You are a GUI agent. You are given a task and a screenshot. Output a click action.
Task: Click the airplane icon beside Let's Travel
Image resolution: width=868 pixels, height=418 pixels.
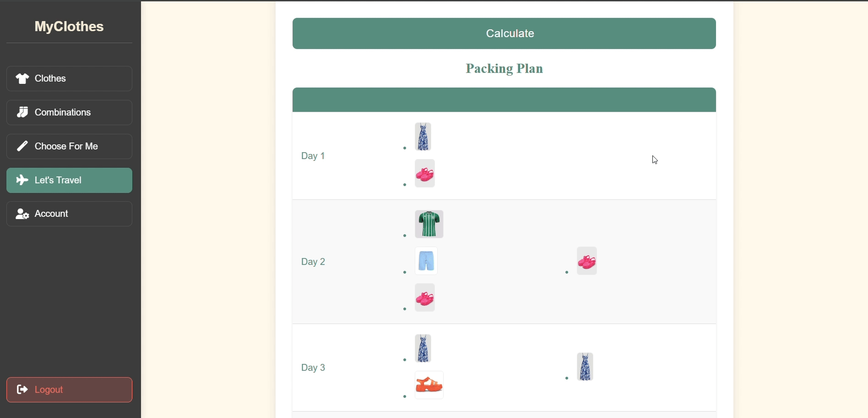coord(22,180)
